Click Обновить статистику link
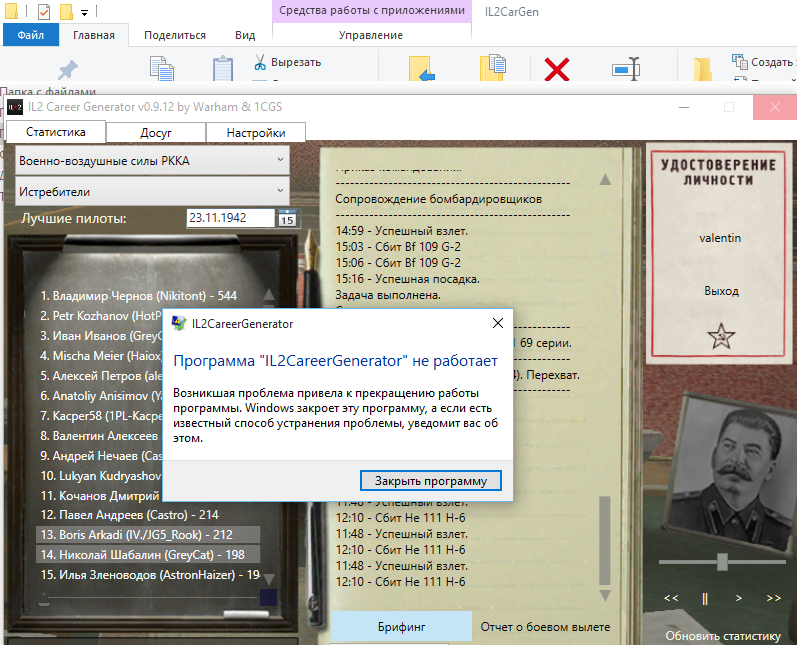The height and width of the screenshot is (645, 797). pyautogui.click(x=723, y=636)
